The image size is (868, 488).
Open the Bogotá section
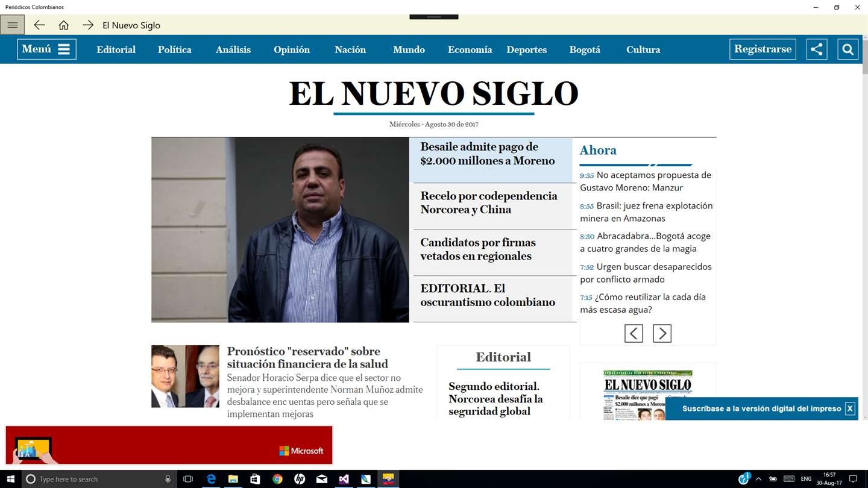coord(585,49)
